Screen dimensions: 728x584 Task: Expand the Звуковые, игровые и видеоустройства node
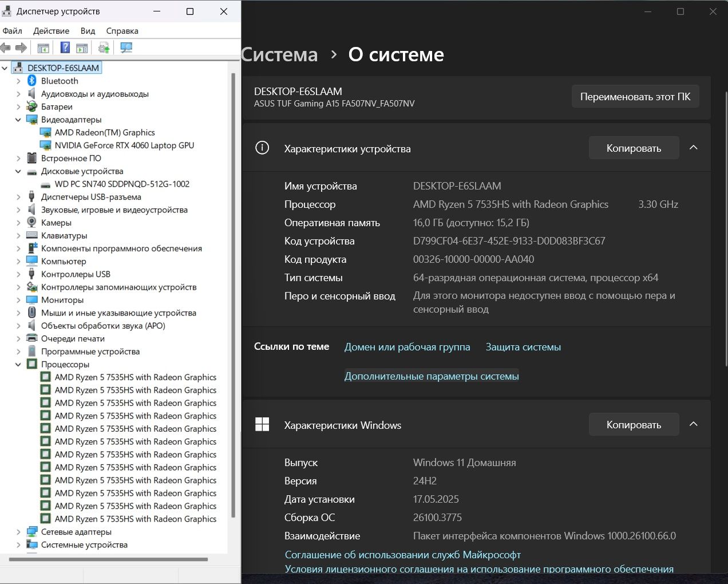pos(18,210)
